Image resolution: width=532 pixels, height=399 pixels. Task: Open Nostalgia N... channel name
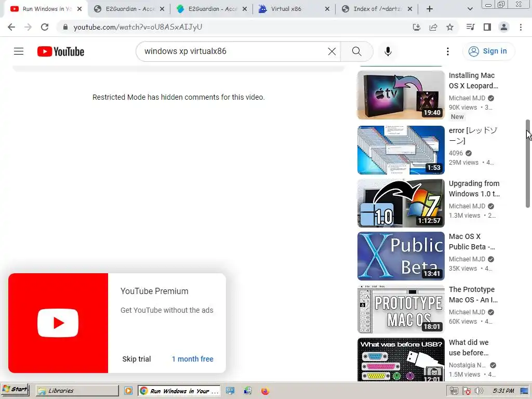[467, 365]
